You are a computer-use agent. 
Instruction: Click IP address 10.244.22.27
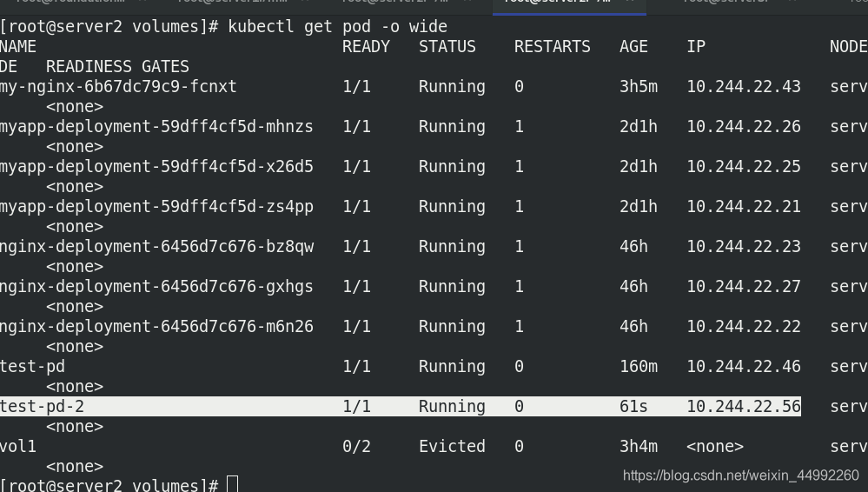(x=744, y=287)
